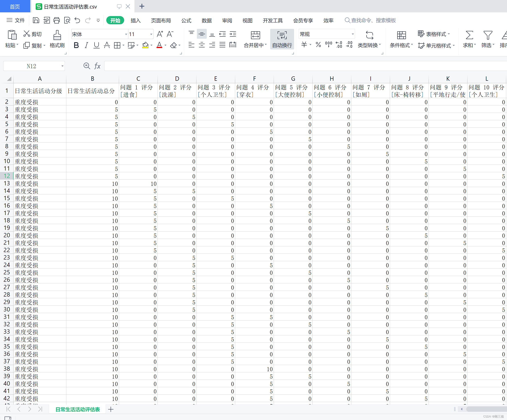Expand the Table Style (表格样式) dropdown

pos(449,34)
